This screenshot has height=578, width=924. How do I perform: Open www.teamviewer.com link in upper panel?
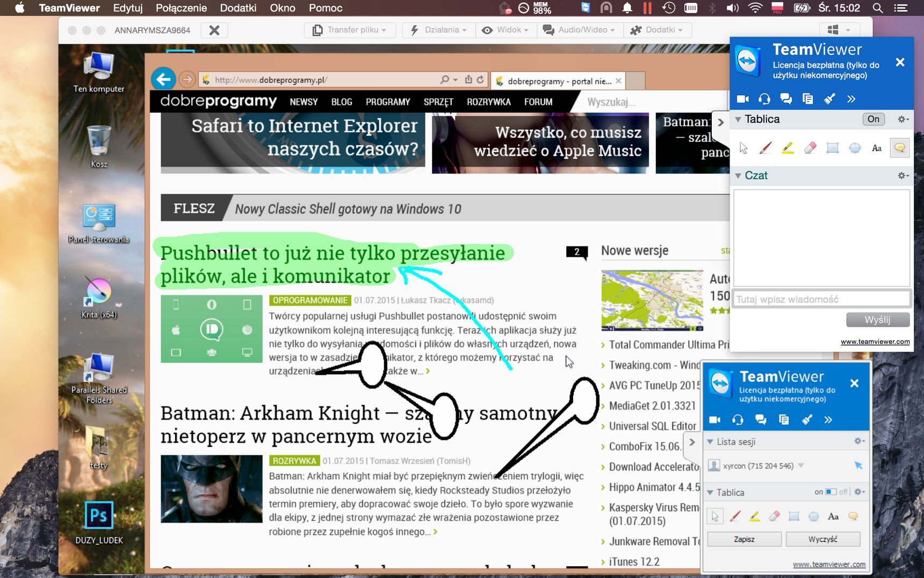click(x=875, y=342)
